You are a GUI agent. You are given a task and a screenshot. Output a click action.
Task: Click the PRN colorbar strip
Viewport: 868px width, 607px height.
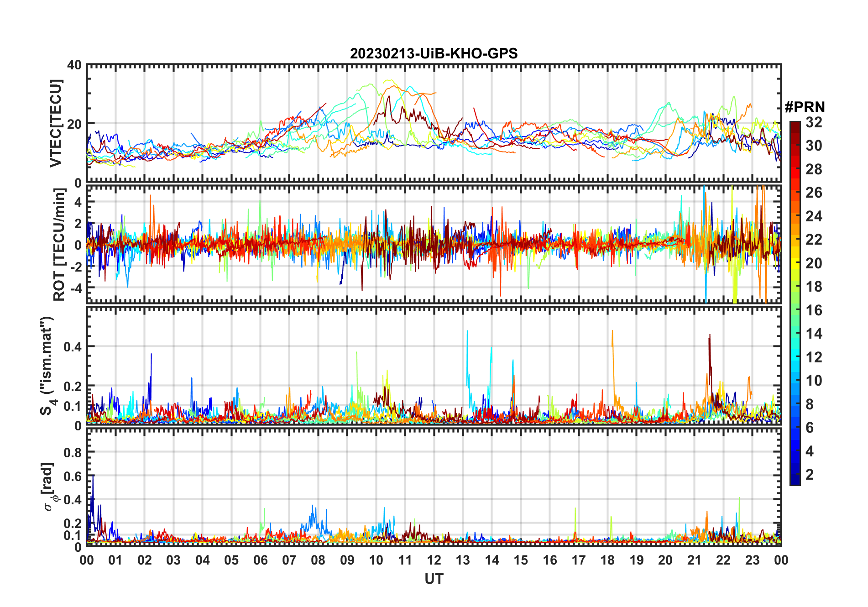pyautogui.click(x=795, y=303)
